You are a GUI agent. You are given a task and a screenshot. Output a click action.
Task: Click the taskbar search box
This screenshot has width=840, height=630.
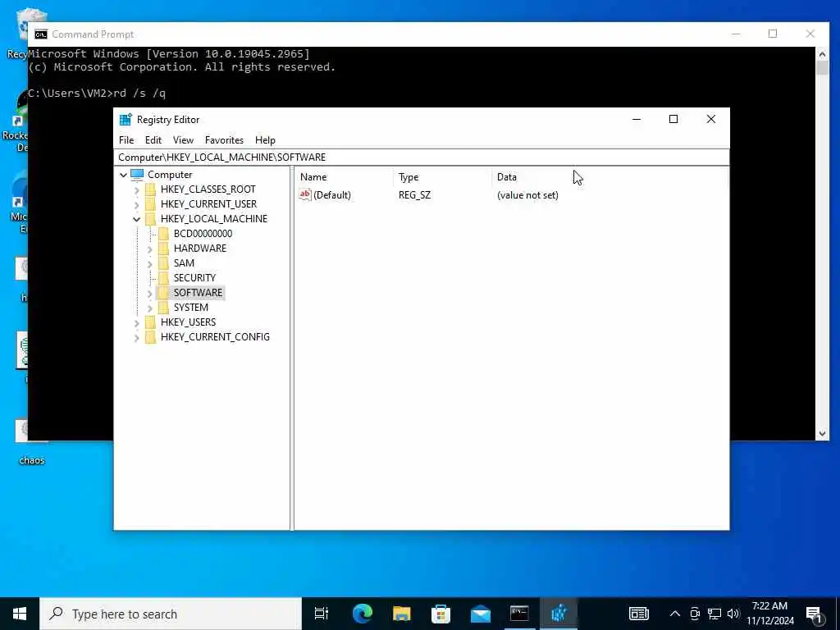(171, 614)
